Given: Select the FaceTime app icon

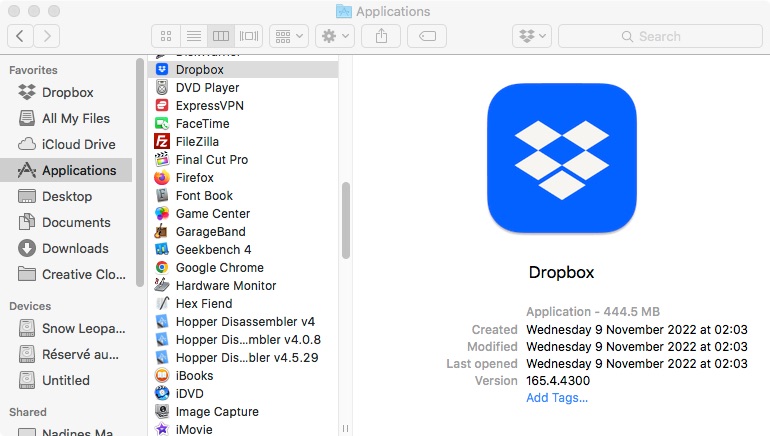Looking at the screenshot, I should [x=162, y=124].
